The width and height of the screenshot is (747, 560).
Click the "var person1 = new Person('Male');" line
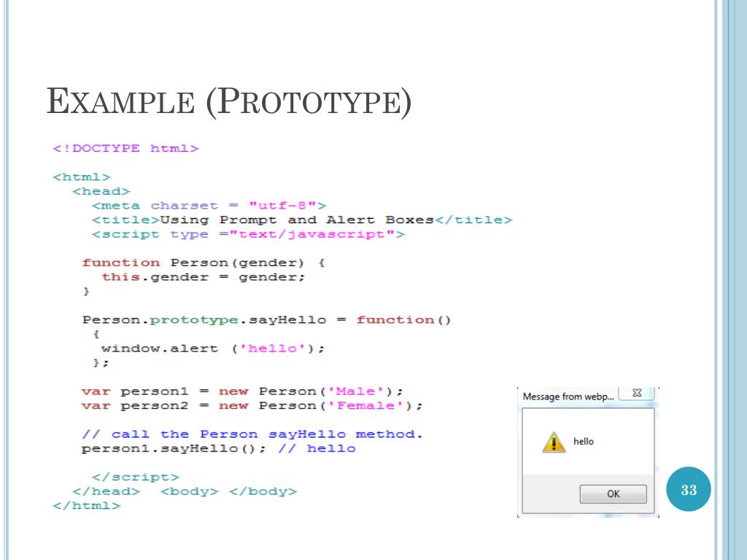point(242,392)
